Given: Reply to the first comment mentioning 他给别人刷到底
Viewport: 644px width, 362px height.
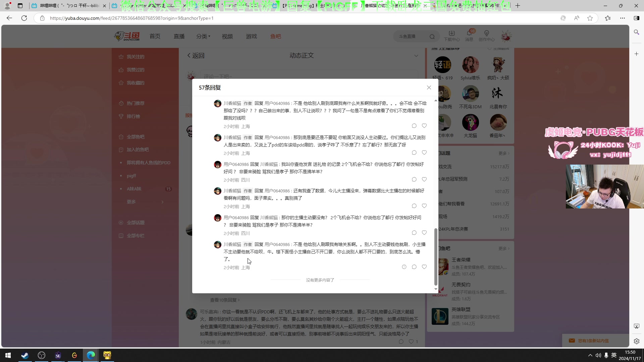Looking at the screenshot, I should click(414, 126).
